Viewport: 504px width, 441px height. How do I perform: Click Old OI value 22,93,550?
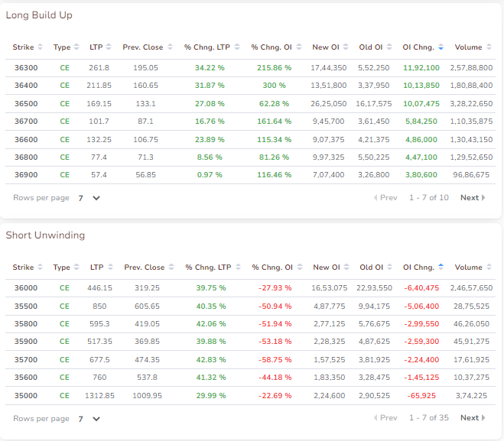(x=374, y=288)
